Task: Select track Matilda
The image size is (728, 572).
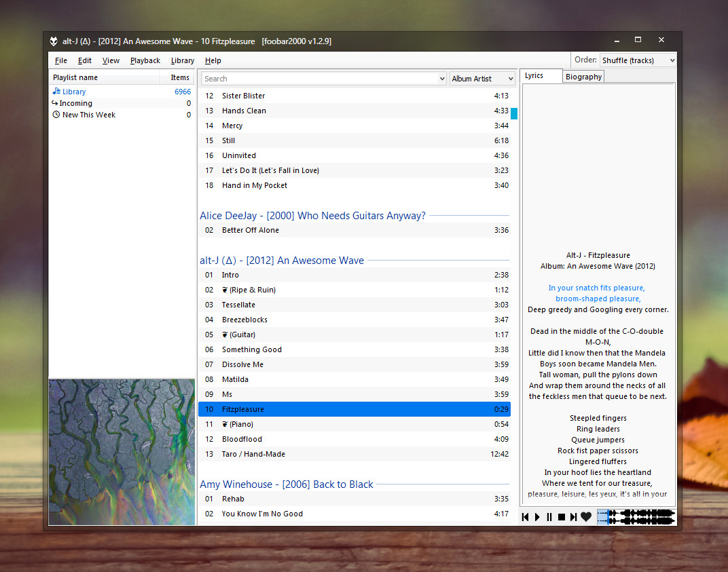Action: coord(354,379)
